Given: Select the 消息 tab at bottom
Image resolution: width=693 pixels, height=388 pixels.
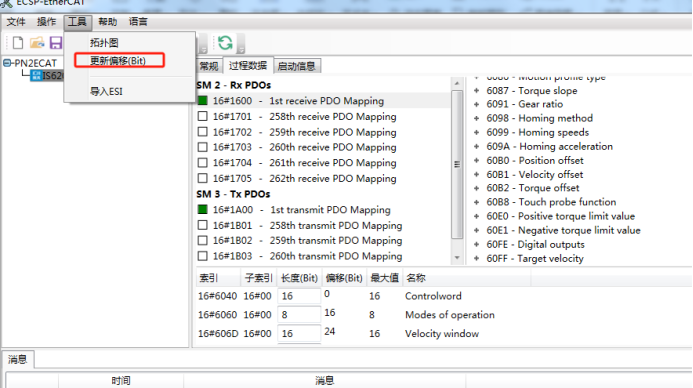Looking at the screenshot, I should pyautogui.click(x=18, y=359).
